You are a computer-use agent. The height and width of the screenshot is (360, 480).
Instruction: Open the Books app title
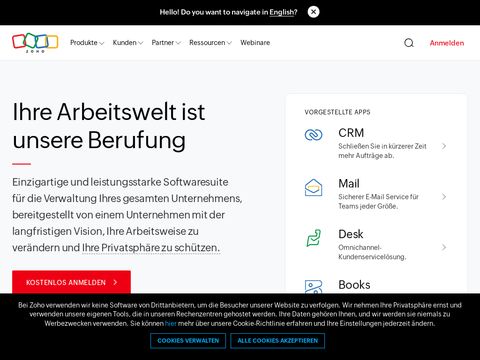[x=354, y=285]
